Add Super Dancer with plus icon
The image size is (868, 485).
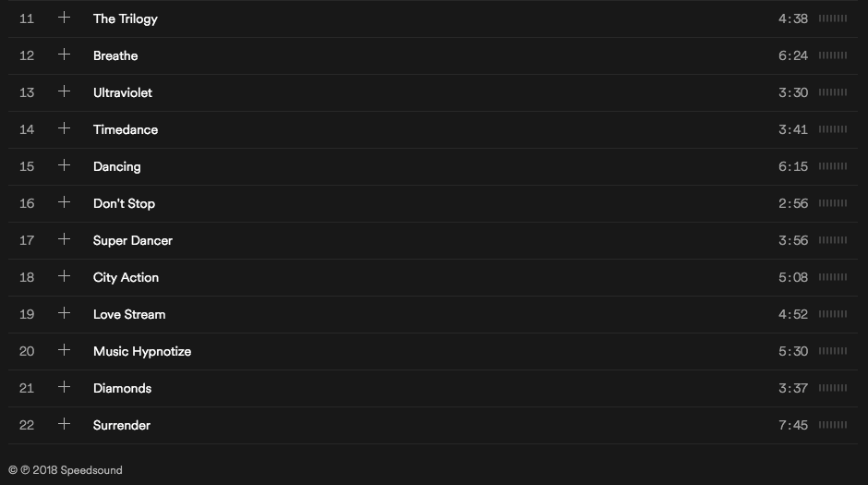pos(65,239)
